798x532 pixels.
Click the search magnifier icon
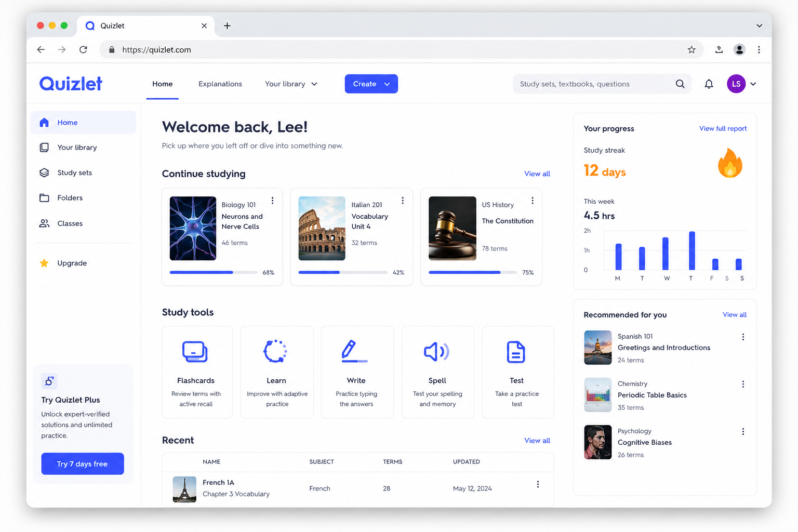680,84
